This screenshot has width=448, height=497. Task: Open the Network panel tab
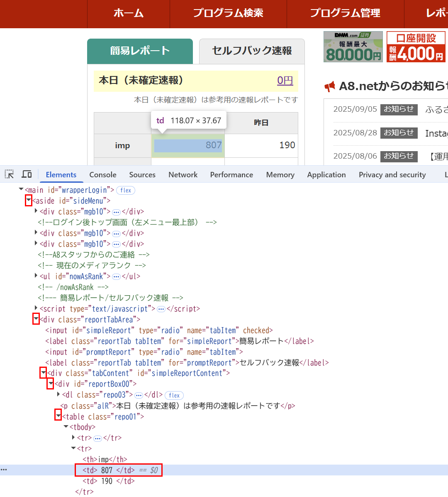[x=183, y=175]
